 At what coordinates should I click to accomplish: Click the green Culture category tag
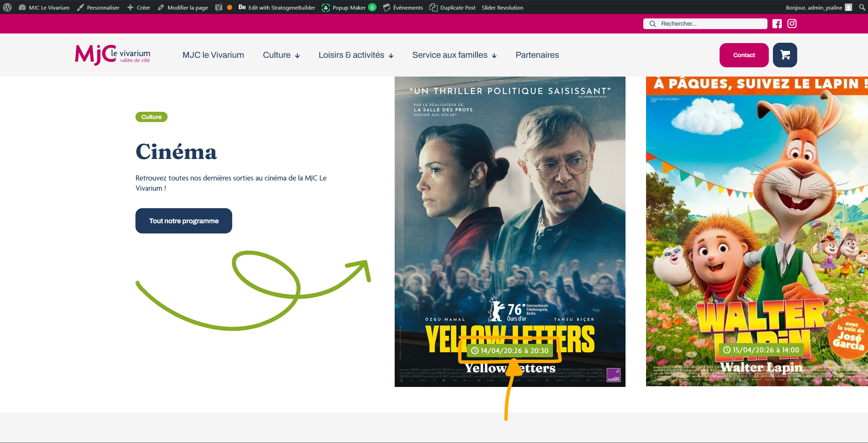[151, 117]
